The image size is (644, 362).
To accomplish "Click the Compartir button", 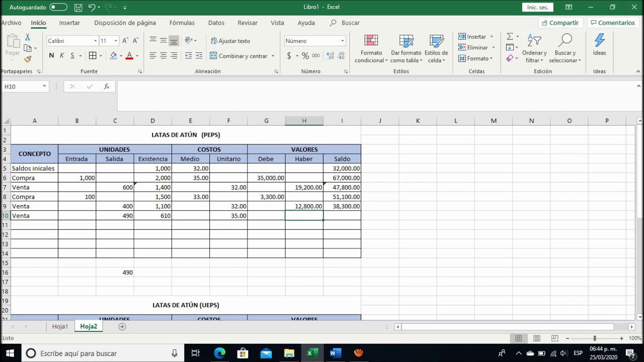I will tap(559, 23).
